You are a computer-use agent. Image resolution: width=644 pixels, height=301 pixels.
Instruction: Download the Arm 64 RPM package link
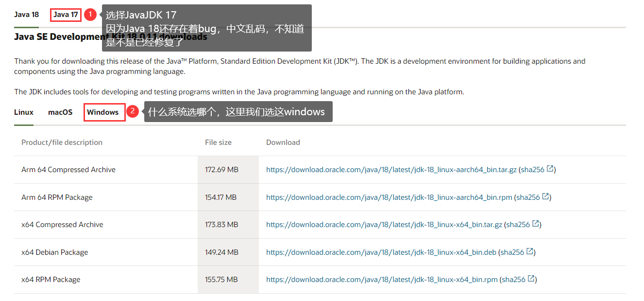point(389,197)
